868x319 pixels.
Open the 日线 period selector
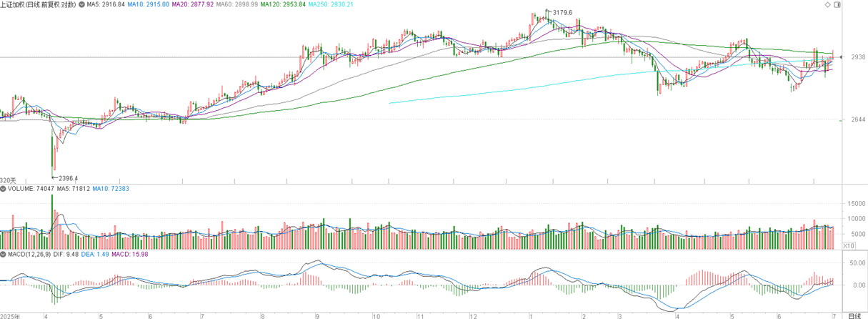pyautogui.click(x=854, y=315)
